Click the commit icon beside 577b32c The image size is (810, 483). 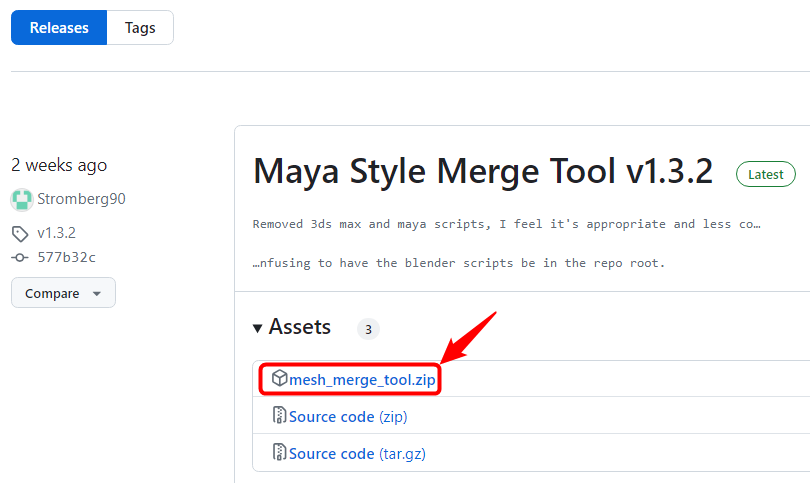[x=20, y=257]
